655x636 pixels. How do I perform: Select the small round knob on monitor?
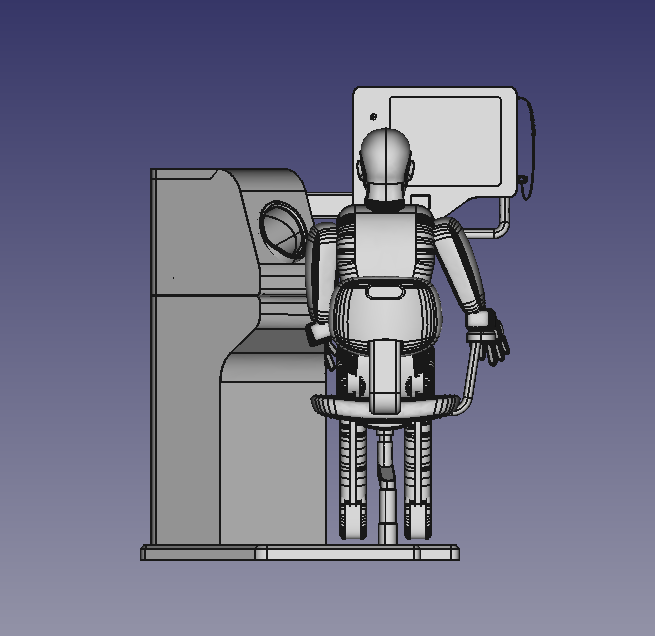point(373,117)
